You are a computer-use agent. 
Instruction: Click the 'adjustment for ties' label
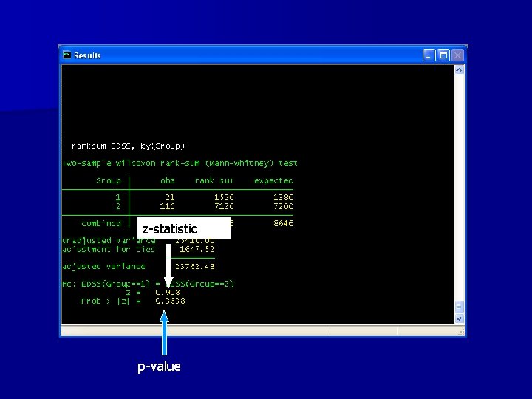coord(109,250)
